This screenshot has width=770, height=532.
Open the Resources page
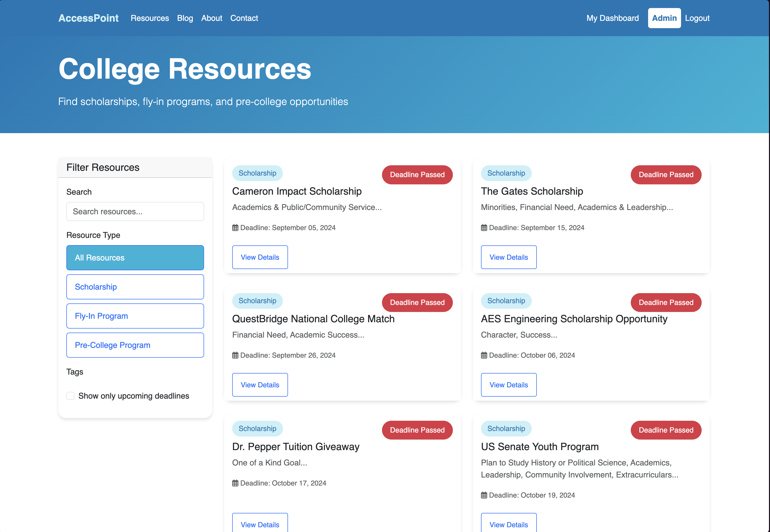pyautogui.click(x=150, y=18)
